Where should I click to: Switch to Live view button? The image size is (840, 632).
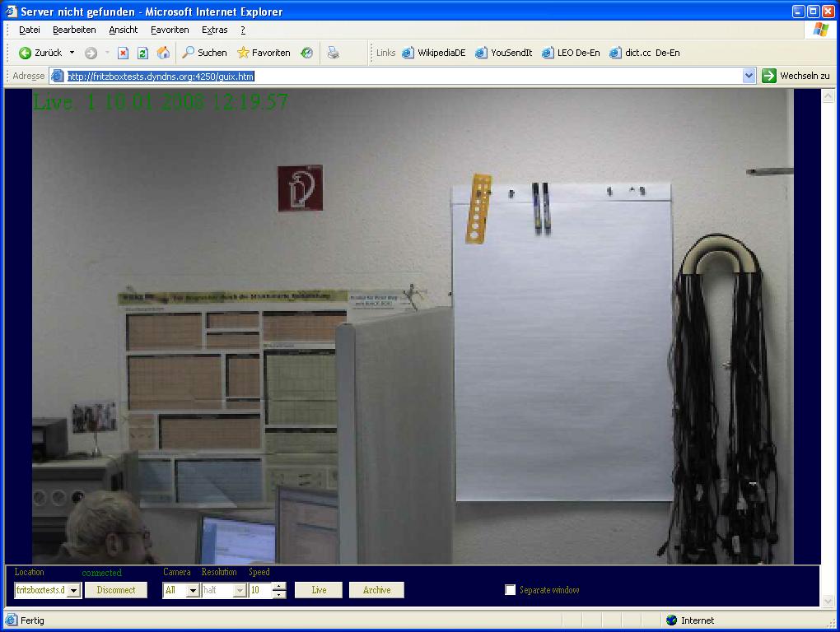click(x=319, y=590)
